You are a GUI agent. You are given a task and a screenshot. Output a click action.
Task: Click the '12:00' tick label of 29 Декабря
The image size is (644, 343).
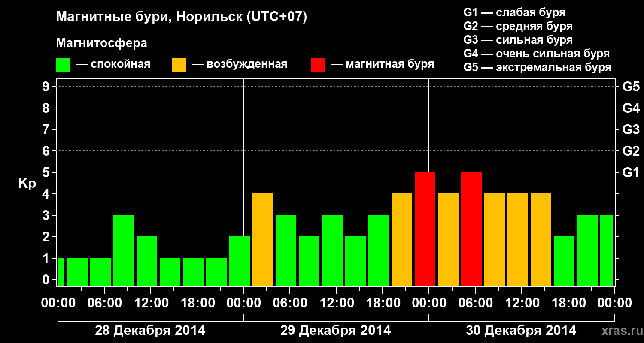(x=336, y=303)
